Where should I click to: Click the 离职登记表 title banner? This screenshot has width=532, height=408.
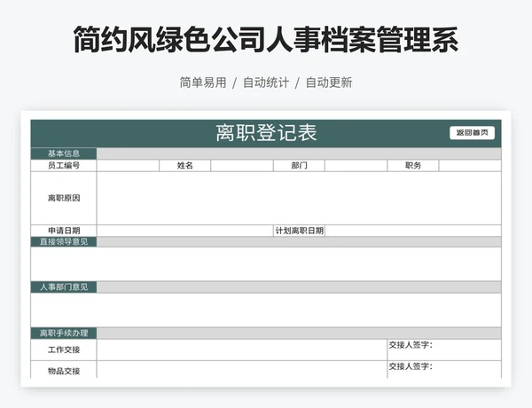click(x=266, y=133)
